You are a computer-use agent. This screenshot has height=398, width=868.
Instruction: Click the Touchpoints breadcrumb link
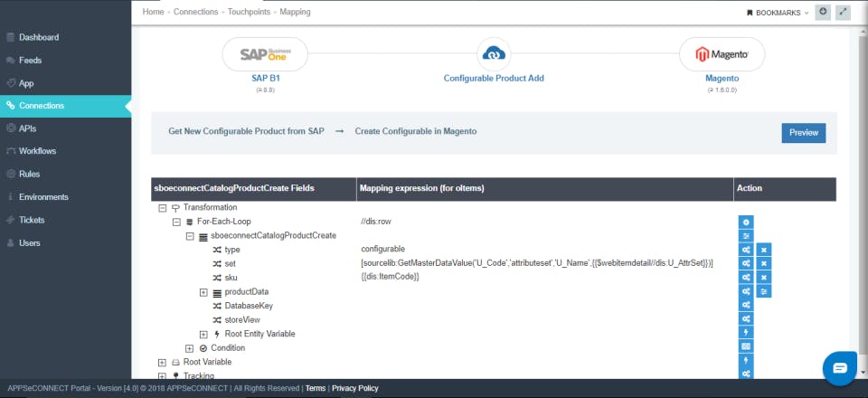pos(250,13)
